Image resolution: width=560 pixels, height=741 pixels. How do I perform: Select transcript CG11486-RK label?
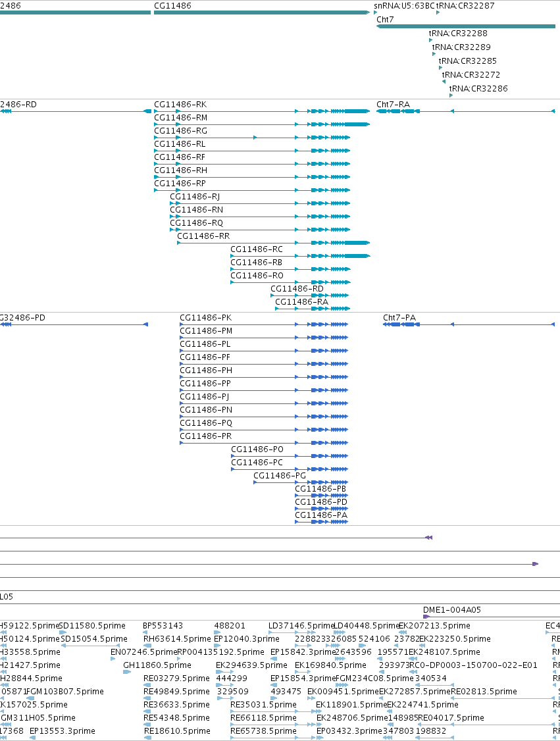180,104
